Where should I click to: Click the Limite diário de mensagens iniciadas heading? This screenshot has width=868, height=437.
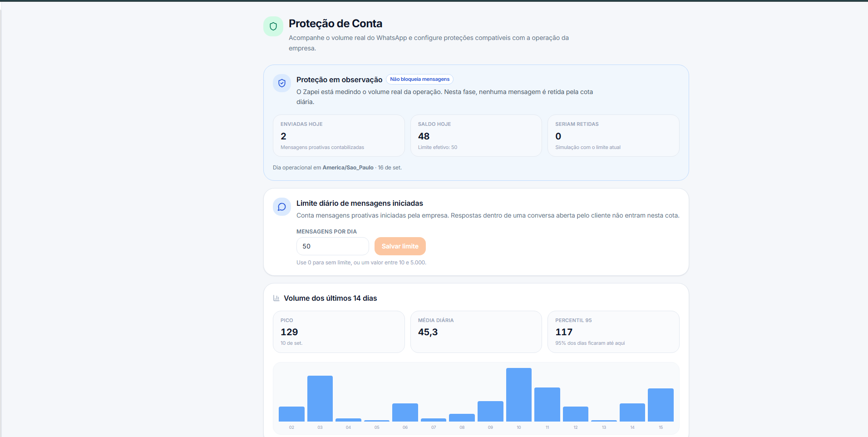tap(360, 203)
